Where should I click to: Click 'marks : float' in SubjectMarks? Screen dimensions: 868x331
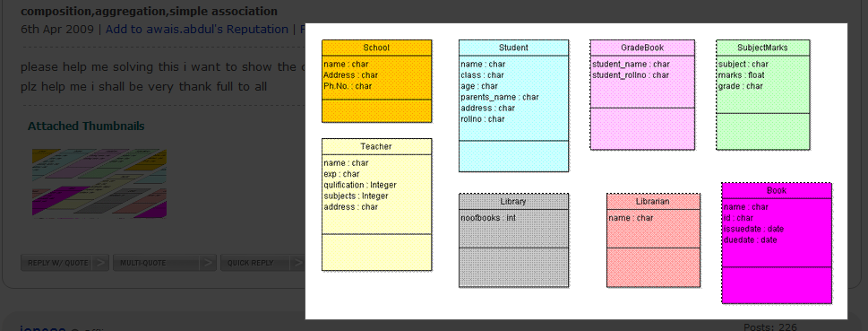pyautogui.click(x=740, y=74)
